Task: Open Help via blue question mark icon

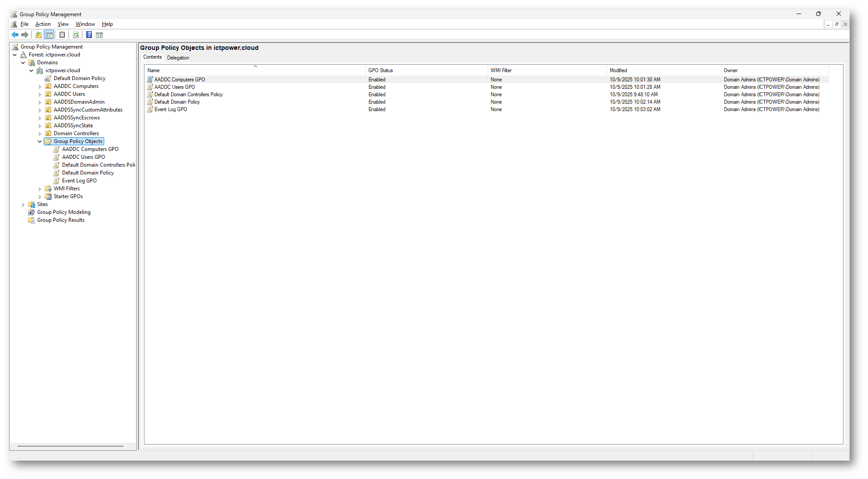Action: (89, 35)
